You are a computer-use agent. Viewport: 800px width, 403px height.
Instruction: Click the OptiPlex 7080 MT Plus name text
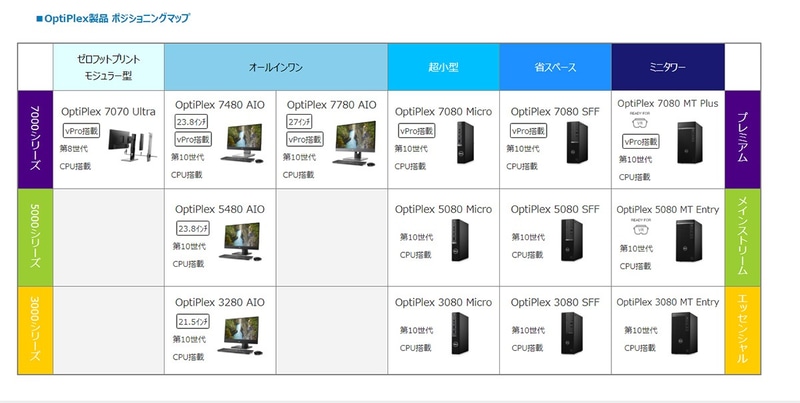668,104
